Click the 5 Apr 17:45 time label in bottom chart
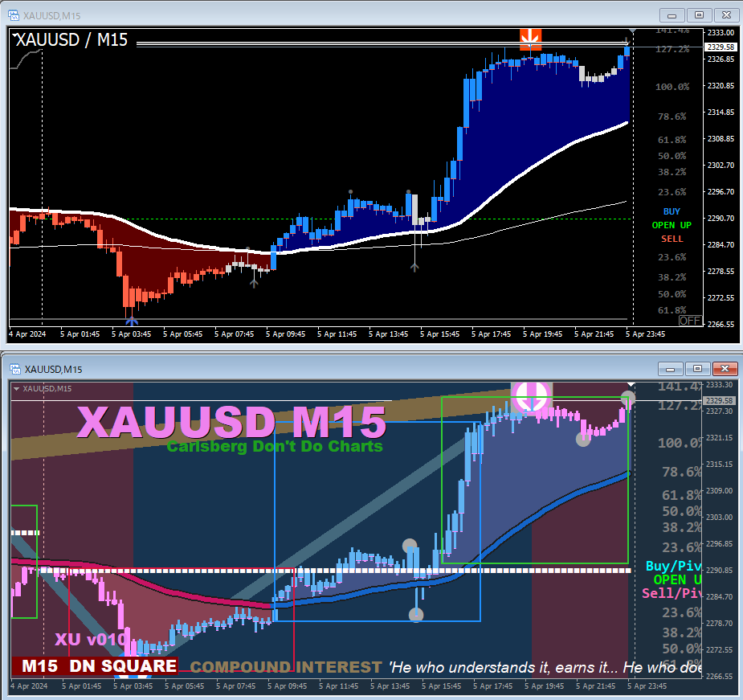Image resolution: width=743 pixels, height=700 pixels. coord(493,686)
